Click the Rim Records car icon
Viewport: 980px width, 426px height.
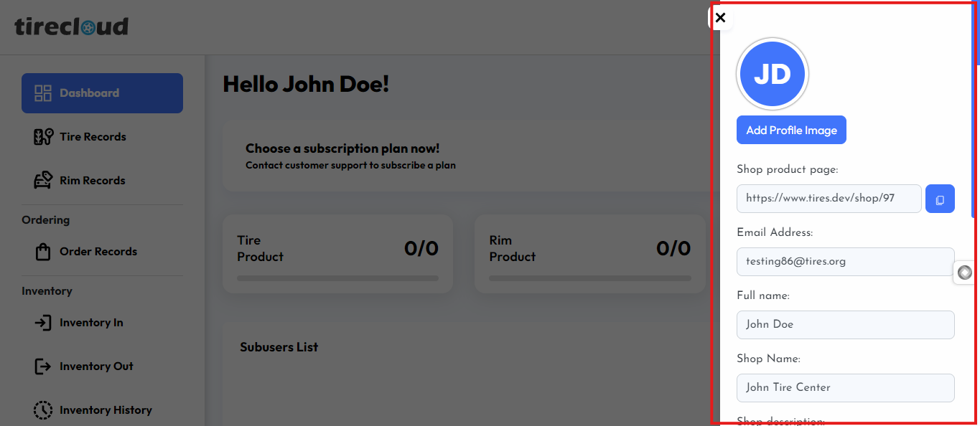tap(43, 181)
